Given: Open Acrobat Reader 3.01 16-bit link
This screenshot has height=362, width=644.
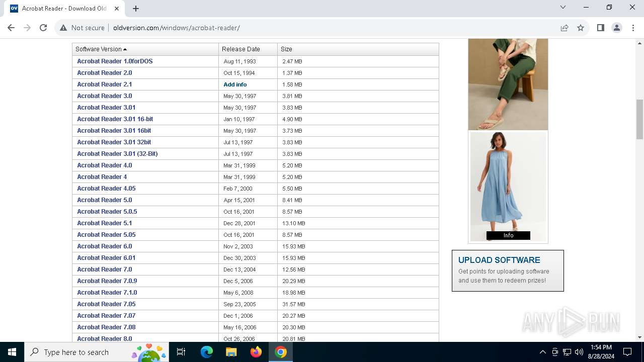Looking at the screenshot, I should (115, 119).
